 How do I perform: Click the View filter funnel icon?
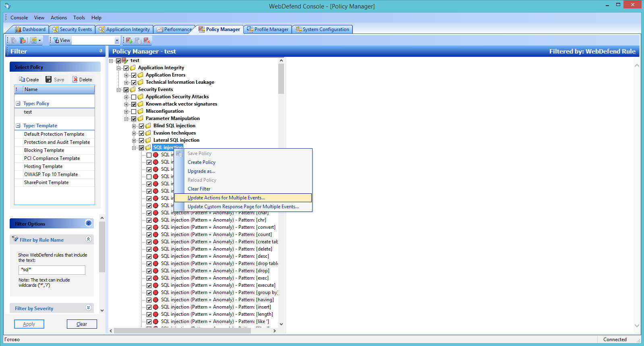coord(56,40)
